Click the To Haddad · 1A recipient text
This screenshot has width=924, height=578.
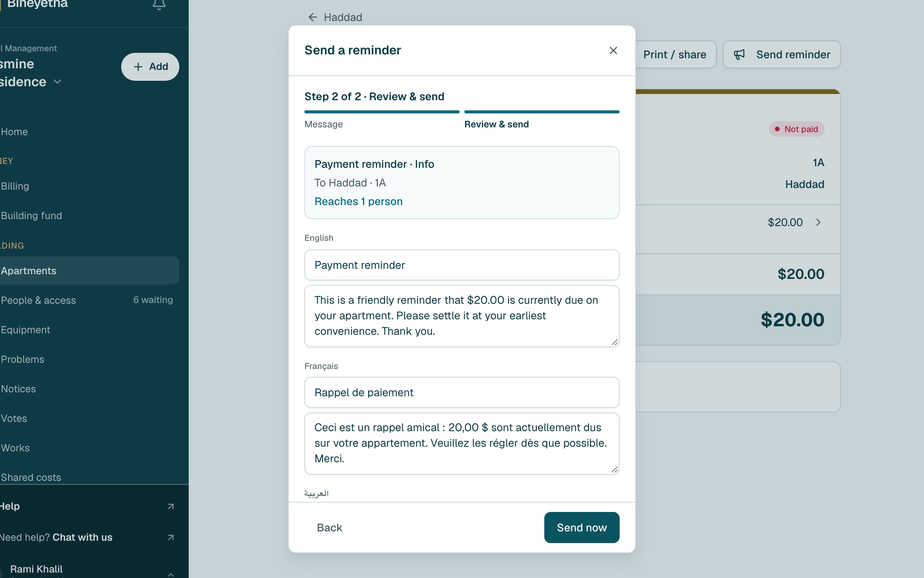(x=350, y=183)
